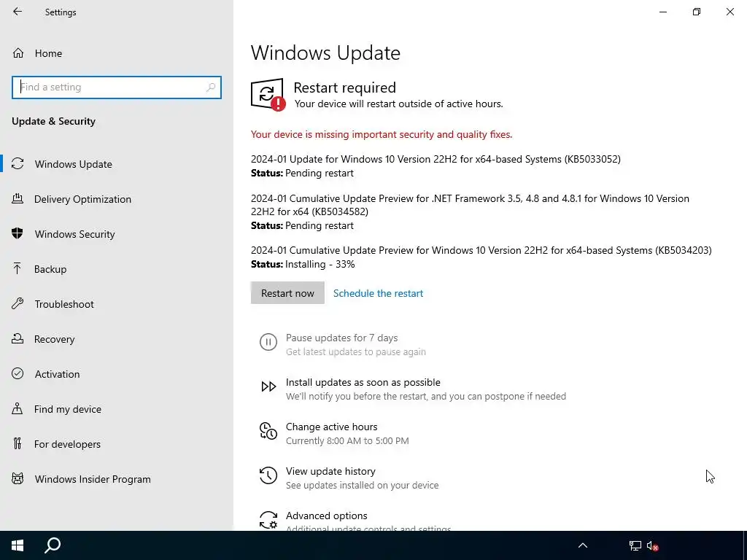The width and height of the screenshot is (747, 560).
Task: Open taskbar search
Action: tap(53, 545)
